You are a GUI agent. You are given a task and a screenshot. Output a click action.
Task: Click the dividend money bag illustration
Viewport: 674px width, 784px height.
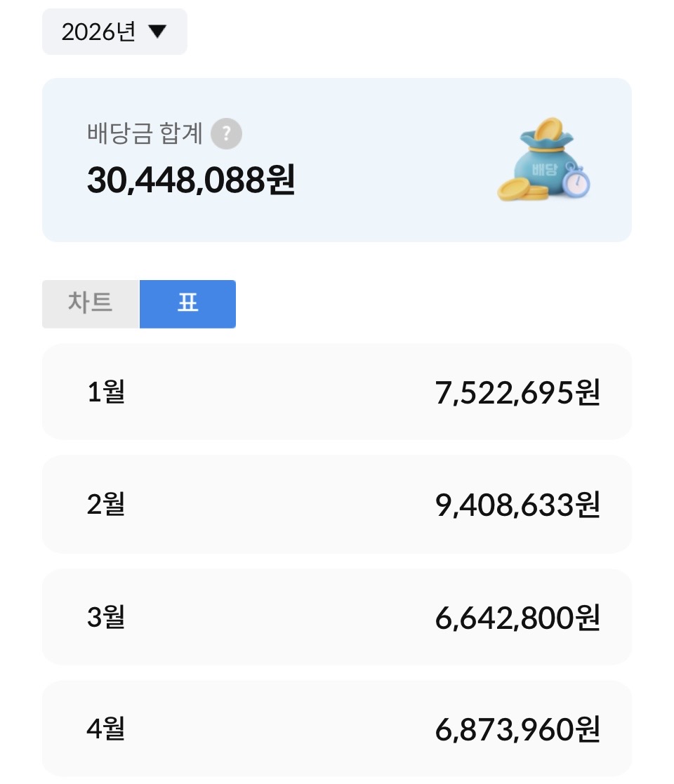pyautogui.click(x=544, y=159)
